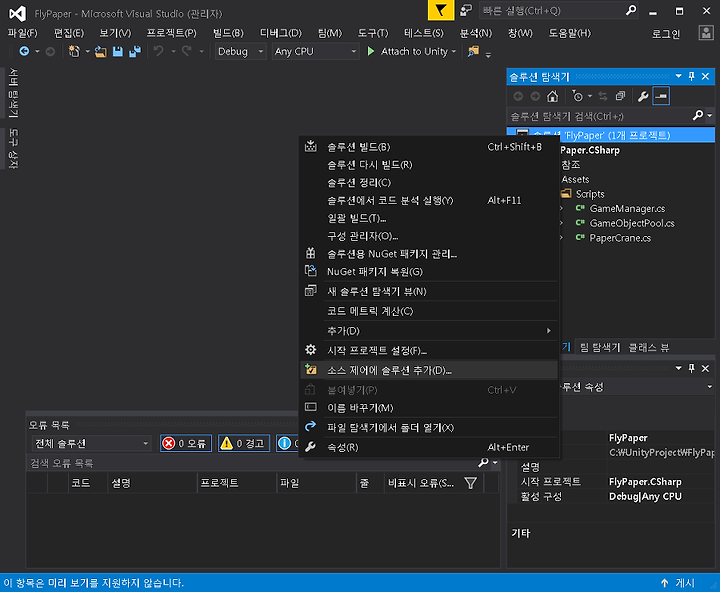Sort the error list by 설명 column header
Image resolution: width=720 pixels, height=592 pixels.
[152, 483]
